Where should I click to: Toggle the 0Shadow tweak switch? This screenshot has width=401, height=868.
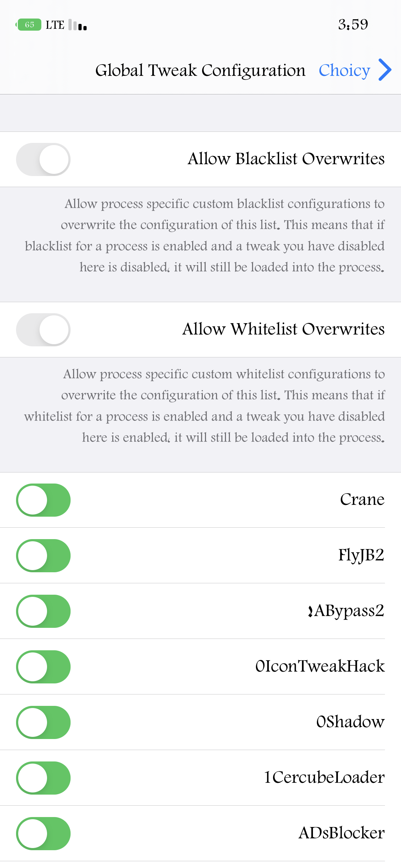(x=43, y=722)
